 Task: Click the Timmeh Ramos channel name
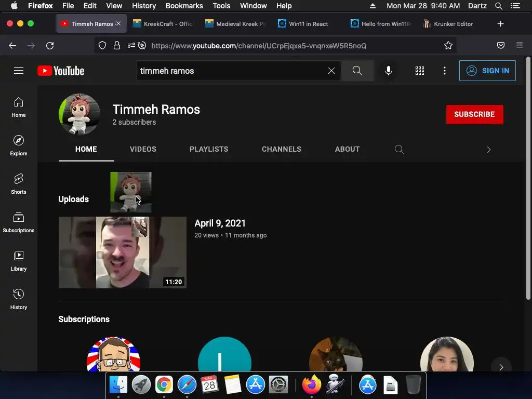click(x=156, y=109)
